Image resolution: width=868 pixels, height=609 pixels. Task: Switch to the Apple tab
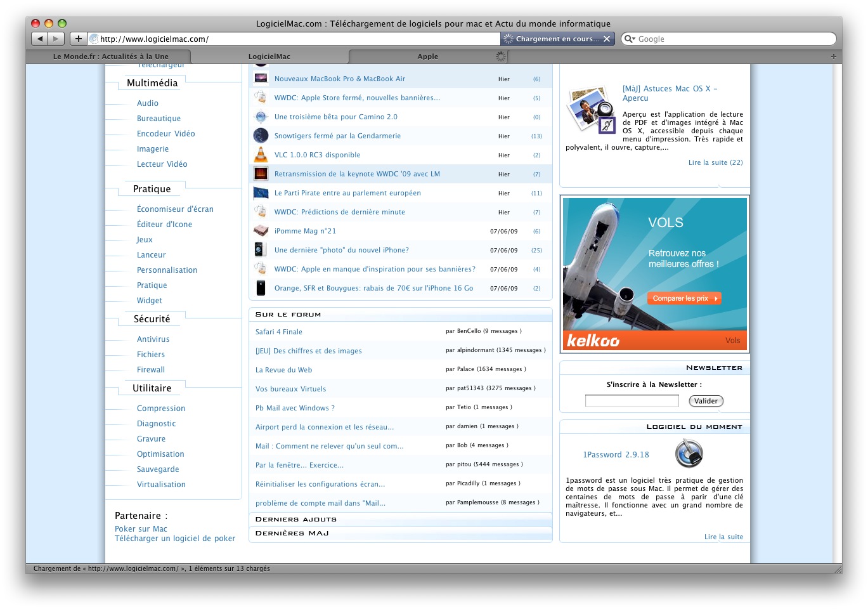click(428, 56)
